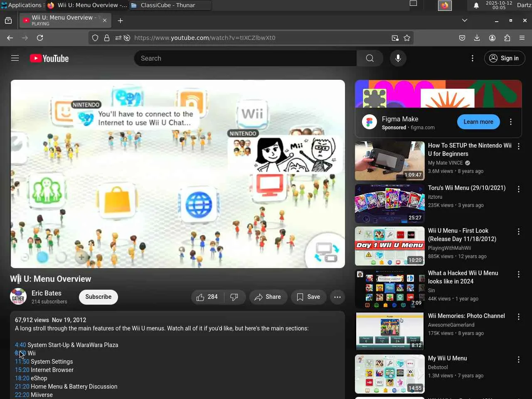Jump to 4:40 System Start-Up timestamp
The image size is (532, 399).
pyautogui.click(x=20, y=345)
